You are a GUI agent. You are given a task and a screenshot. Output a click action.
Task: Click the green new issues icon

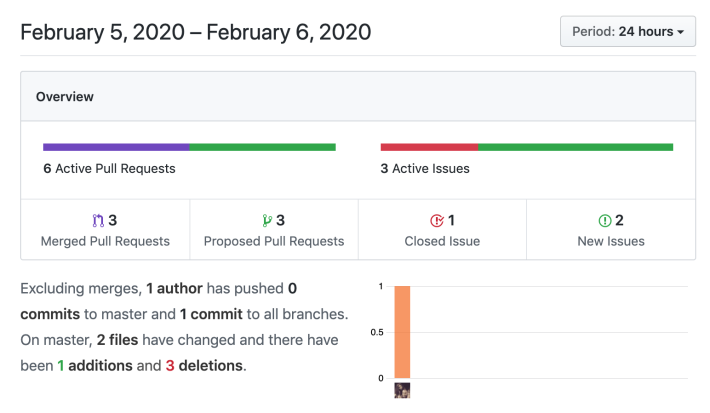[605, 221]
